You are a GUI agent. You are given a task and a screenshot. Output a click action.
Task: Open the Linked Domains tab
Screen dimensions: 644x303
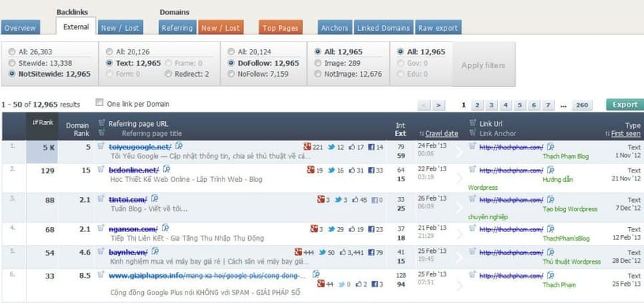(384, 27)
